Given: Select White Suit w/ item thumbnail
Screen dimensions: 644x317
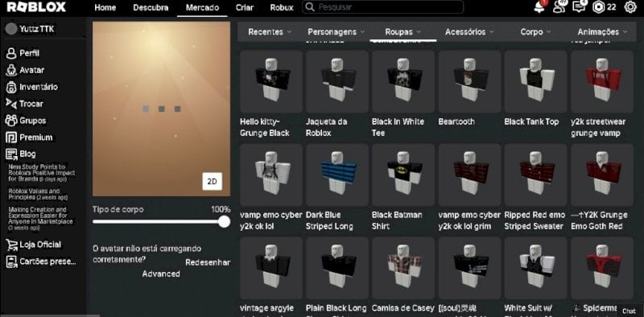Looking at the screenshot, I should point(535,268).
